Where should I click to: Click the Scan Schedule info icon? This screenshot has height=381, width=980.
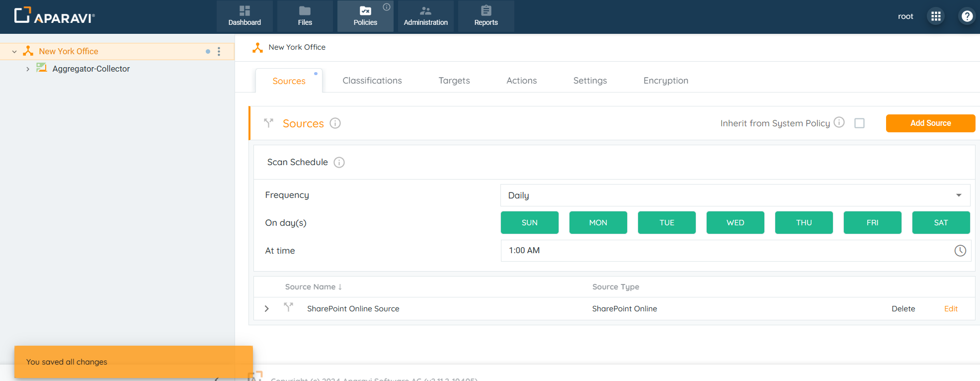point(339,163)
